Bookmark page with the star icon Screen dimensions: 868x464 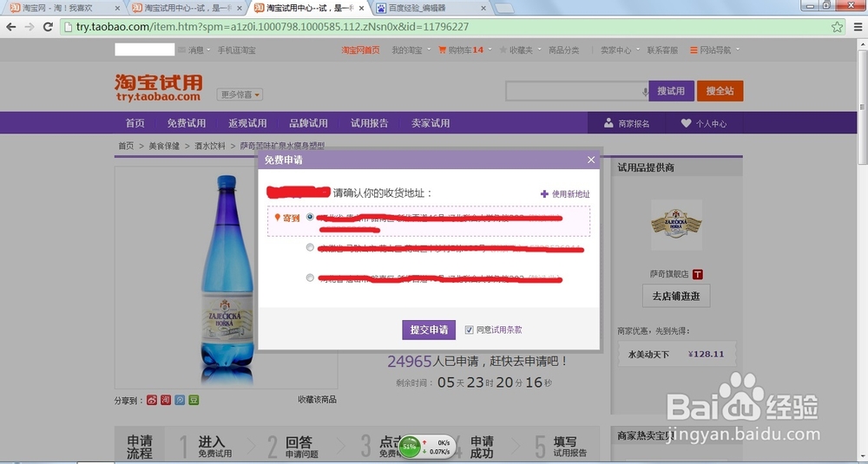click(x=837, y=27)
